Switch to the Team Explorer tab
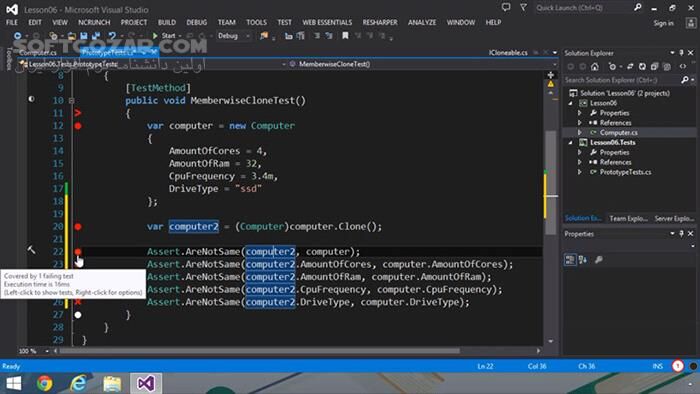Image resolution: width=700 pixels, height=394 pixels. click(x=628, y=218)
